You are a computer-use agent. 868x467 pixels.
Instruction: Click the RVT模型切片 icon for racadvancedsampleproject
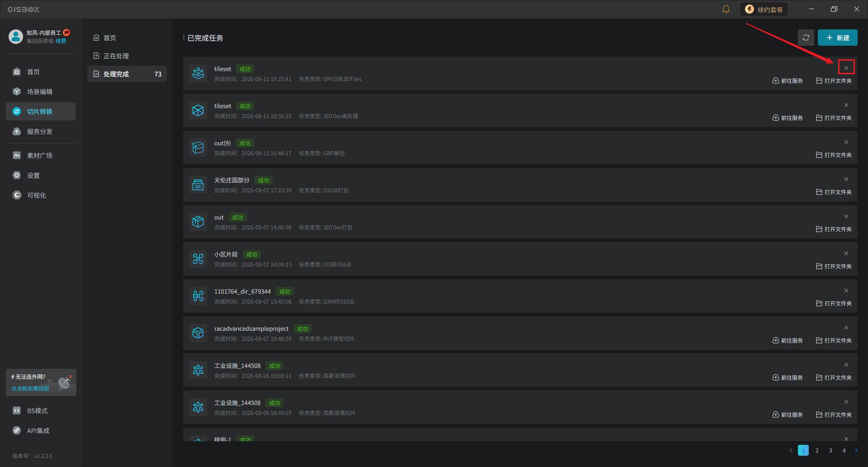(198, 333)
